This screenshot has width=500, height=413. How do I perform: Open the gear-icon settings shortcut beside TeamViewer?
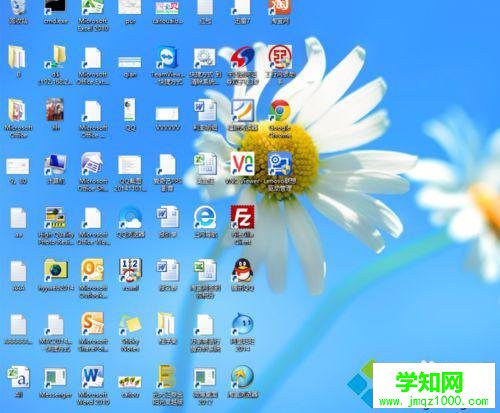(205, 59)
